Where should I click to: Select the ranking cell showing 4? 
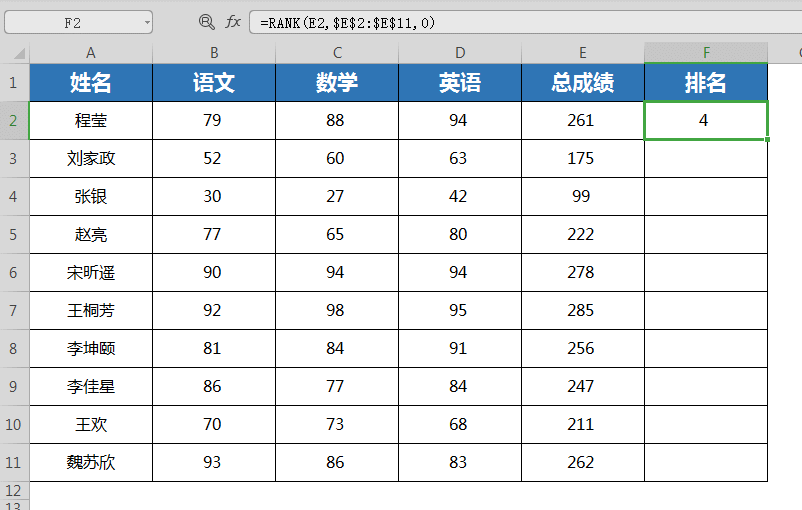pos(706,121)
